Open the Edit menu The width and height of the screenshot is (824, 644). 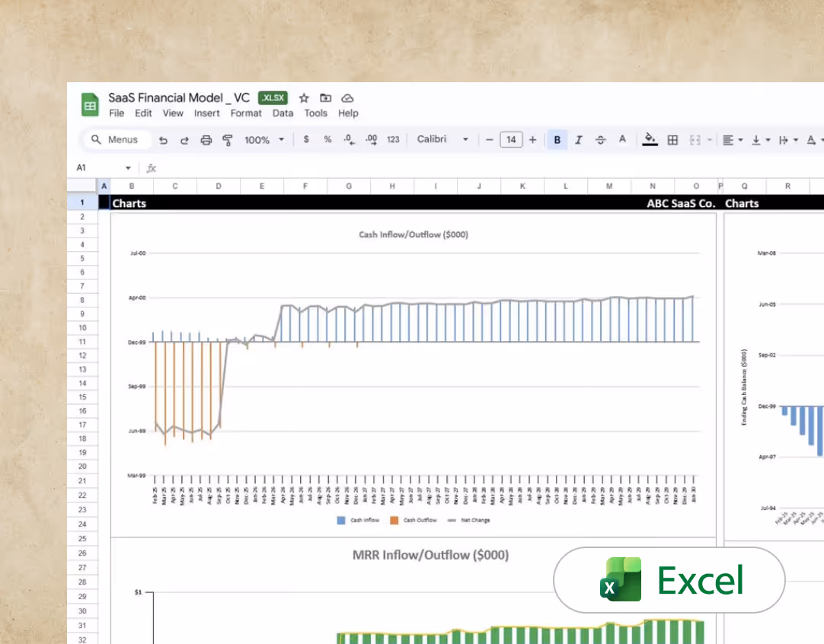pyautogui.click(x=143, y=113)
